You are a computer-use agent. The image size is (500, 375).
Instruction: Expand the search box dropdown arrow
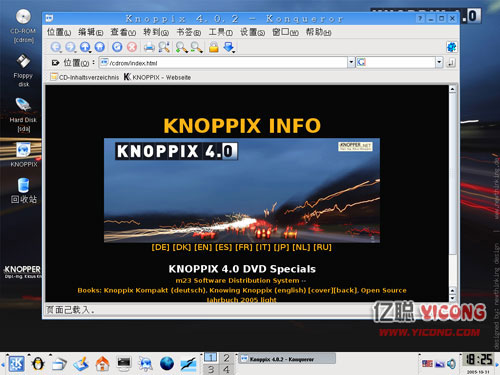(439, 62)
